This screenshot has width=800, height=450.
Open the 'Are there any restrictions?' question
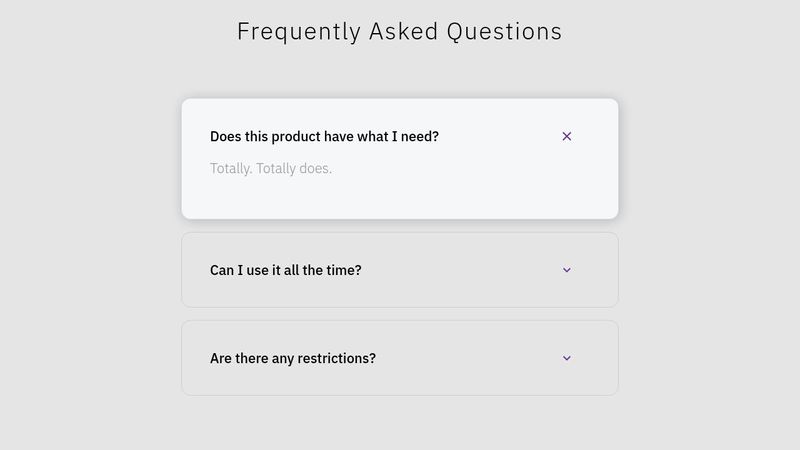click(400, 358)
